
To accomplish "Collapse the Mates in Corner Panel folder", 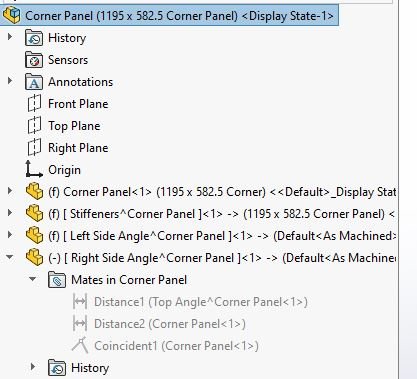I will (32, 279).
